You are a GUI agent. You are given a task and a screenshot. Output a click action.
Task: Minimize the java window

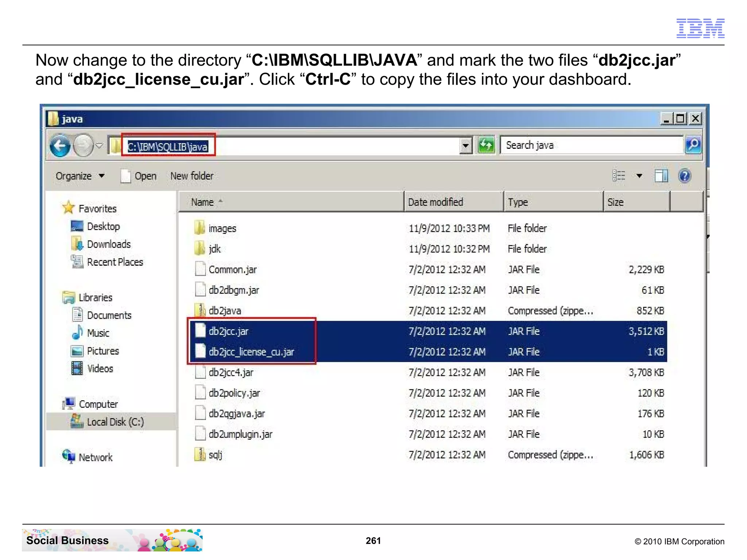(666, 118)
